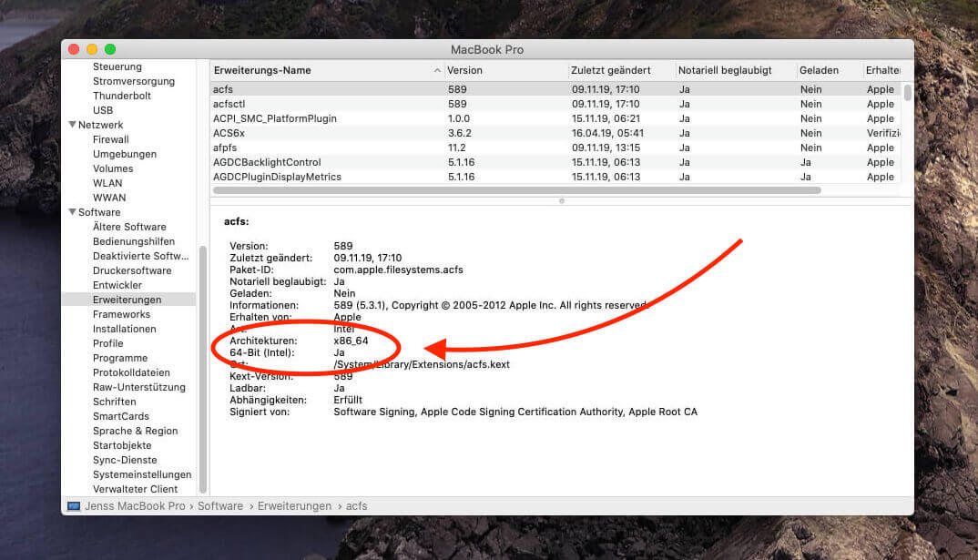The width and height of the screenshot is (978, 560).
Task: Open Deaktivierte Software entry
Action: pyautogui.click(x=140, y=256)
